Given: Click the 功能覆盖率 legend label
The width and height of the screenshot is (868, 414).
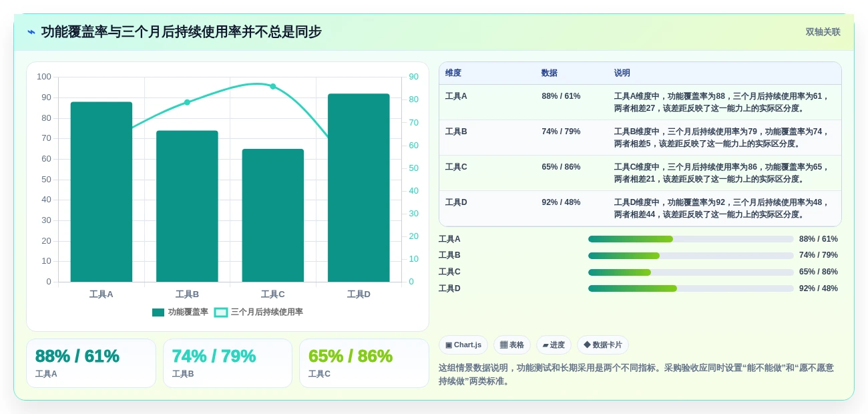Looking at the screenshot, I should tap(188, 313).
